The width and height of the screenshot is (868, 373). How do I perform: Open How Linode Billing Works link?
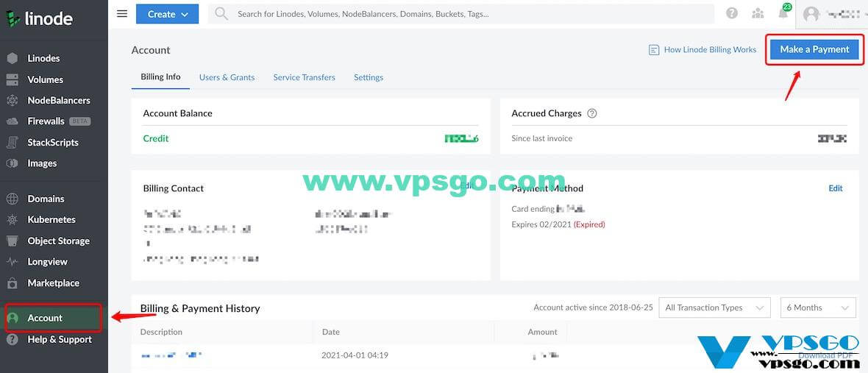click(x=711, y=50)
